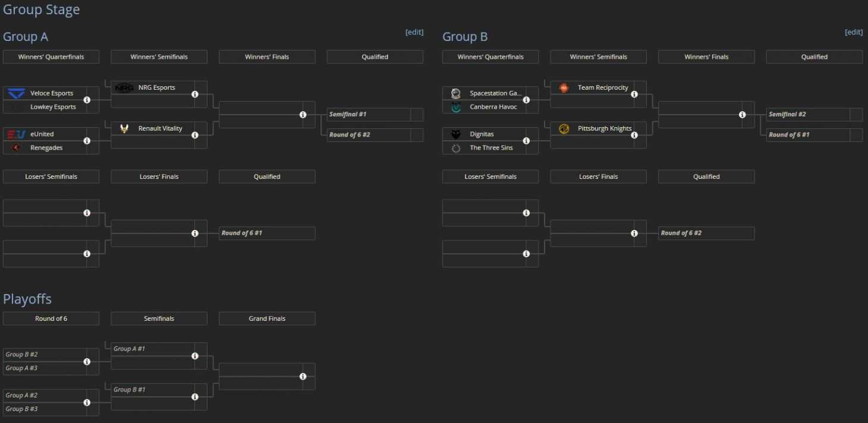868x423 pixels.
Task: Open match info for Dignitas vs The Three Sins
Action: click(526, 141)
